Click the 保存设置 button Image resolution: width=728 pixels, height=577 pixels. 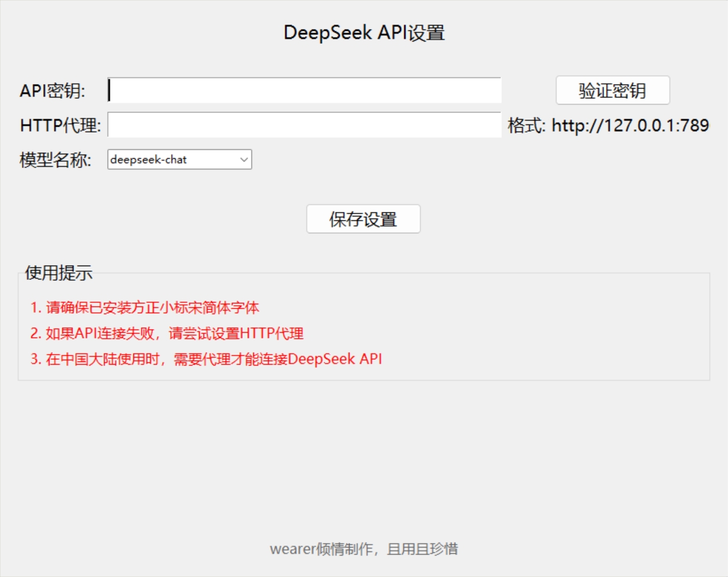pos(363,219)
